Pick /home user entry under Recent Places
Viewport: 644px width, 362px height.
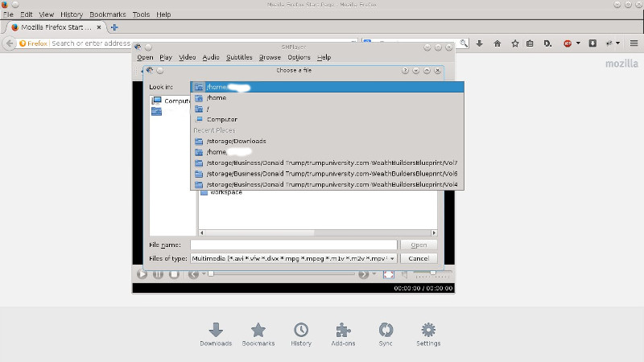(327, 152)
